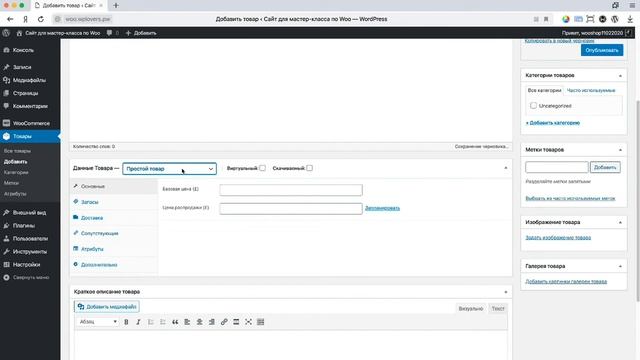Show the extra toolbar row toggle

(x=260, y=322)
